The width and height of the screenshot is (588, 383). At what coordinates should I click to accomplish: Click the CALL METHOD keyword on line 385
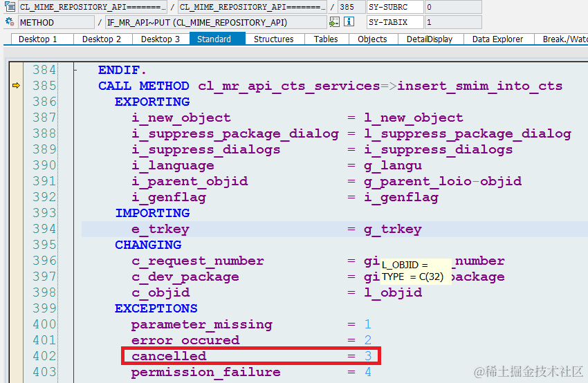(x=144, y=86)
